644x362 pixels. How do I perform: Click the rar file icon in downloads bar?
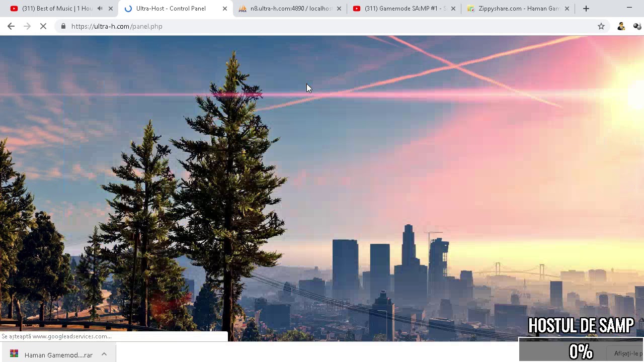coord(14,354)
